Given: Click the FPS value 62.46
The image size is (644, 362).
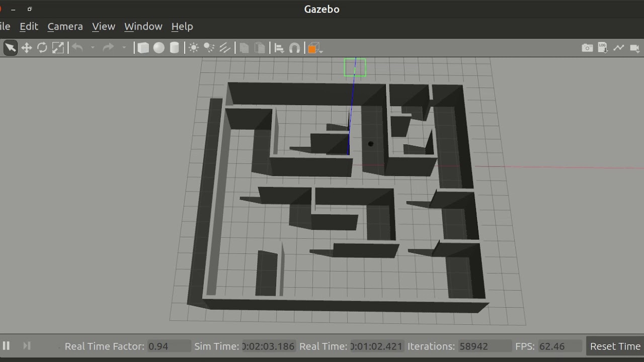Looking at the screenshot, I should coord(559,346).
